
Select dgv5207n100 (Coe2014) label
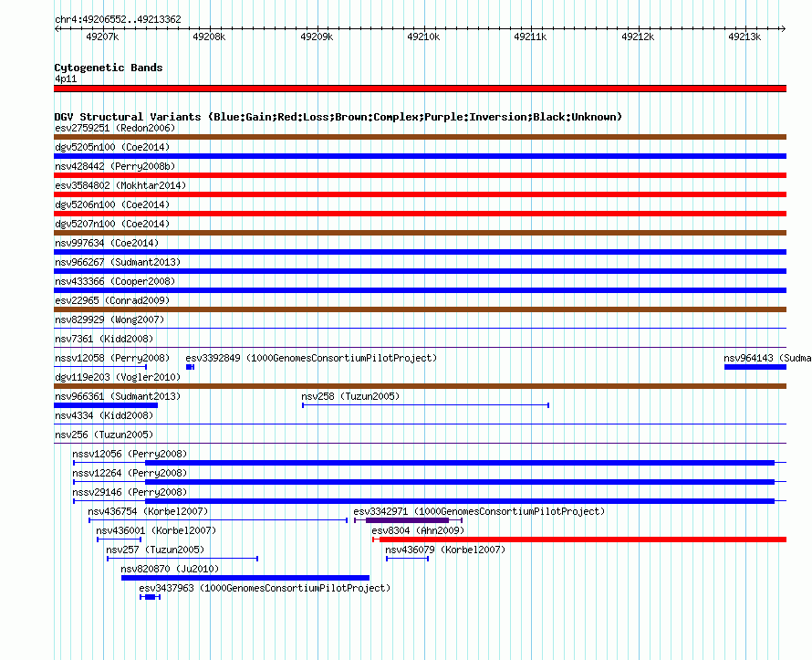point(112,224)
